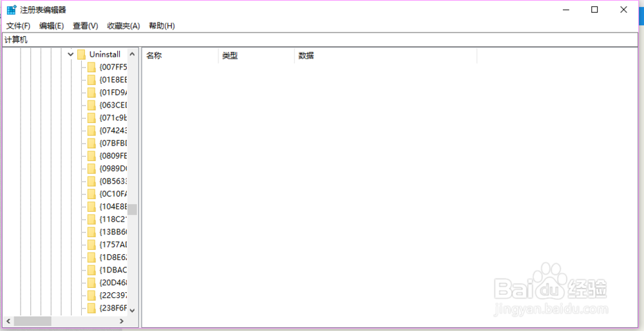
Task: Click folder icon of {118C21 key
Action: 91,220
